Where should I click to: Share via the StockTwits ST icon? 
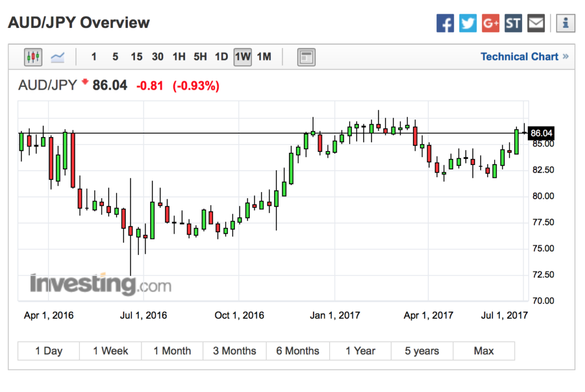pyautogui.click(x=514, y=23)
